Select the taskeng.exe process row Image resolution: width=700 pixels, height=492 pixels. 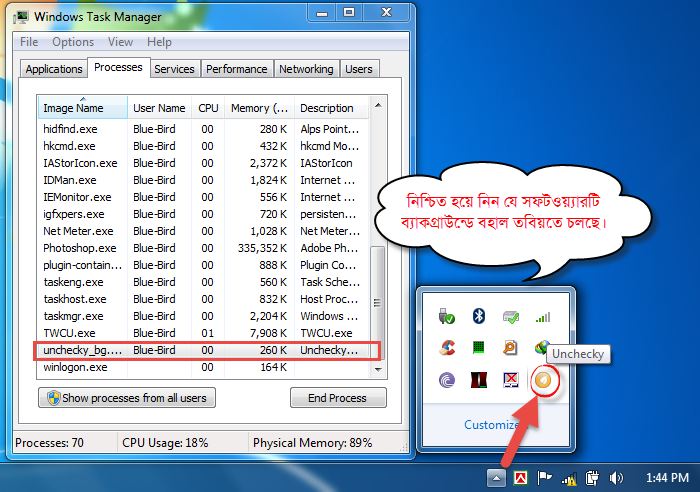(x=204, y=282)
